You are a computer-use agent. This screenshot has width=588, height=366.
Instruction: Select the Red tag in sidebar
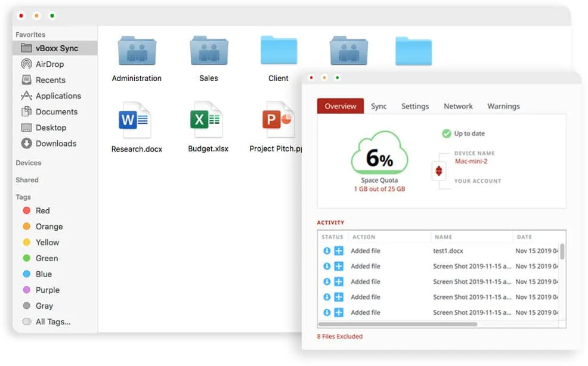(x=41, y=210)
